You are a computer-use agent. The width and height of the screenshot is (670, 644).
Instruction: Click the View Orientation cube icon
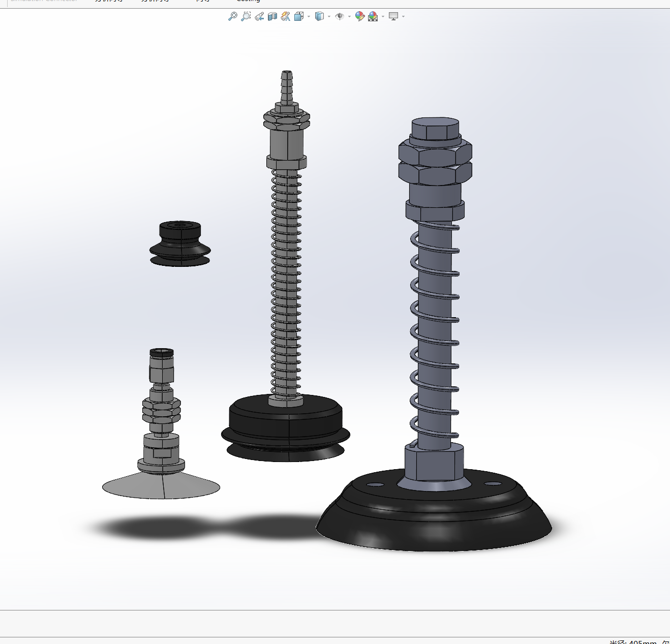299,16
